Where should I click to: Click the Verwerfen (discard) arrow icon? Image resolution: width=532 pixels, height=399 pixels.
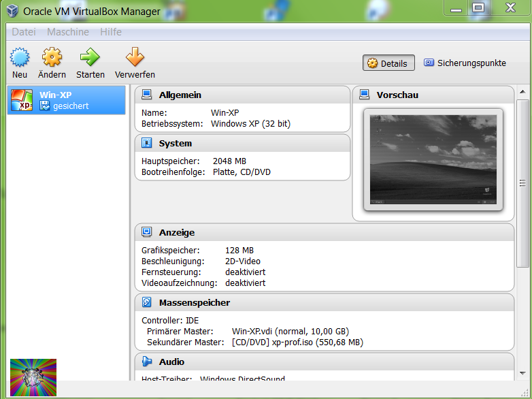135,57
